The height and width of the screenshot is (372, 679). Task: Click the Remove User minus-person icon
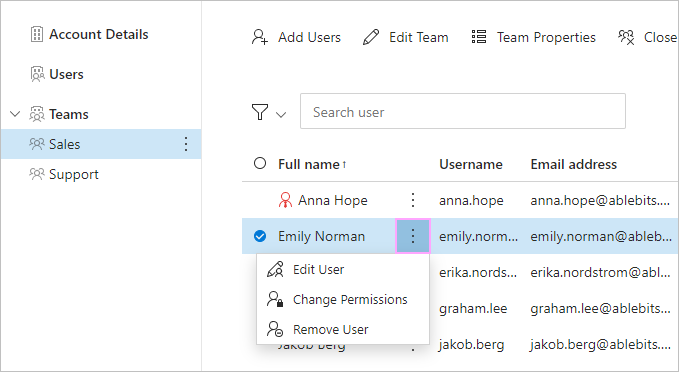(275, 329)
